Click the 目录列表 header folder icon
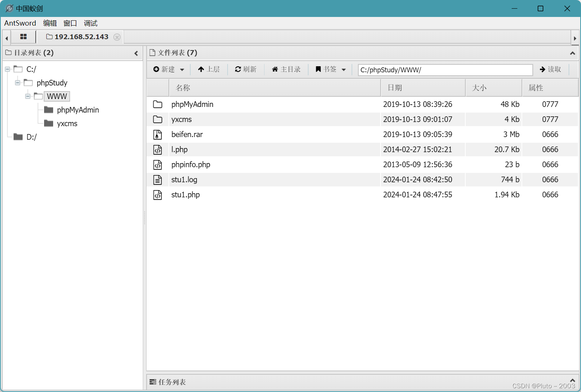581x392 pixels. click(x=8, y=53)
